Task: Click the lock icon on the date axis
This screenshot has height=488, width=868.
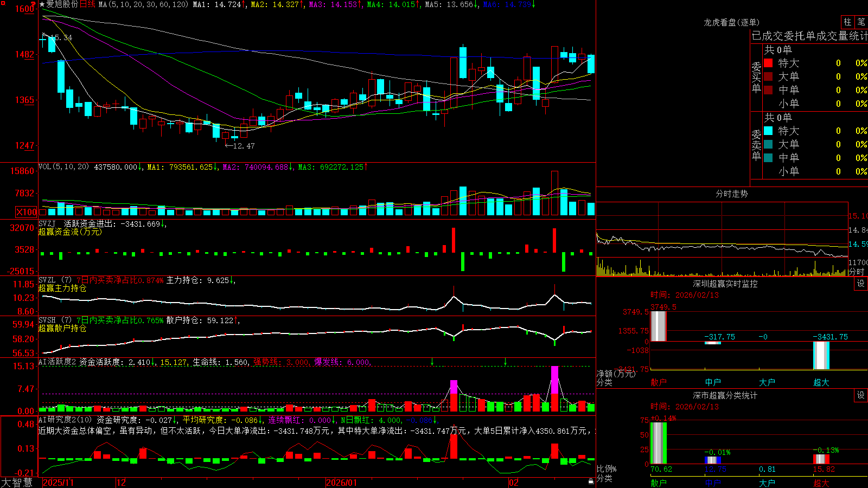Action: (591, 481)
